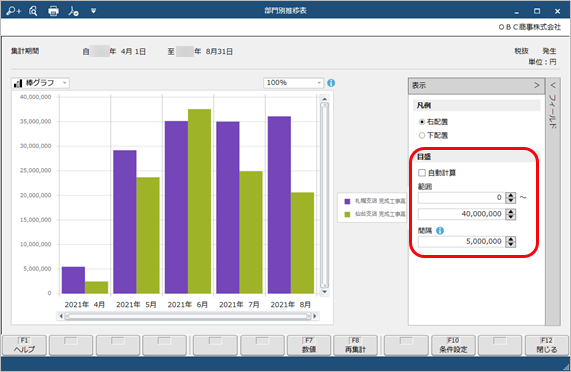Click the range minimum field showing 0
This screenshot has height=372, width=571.
461,198
